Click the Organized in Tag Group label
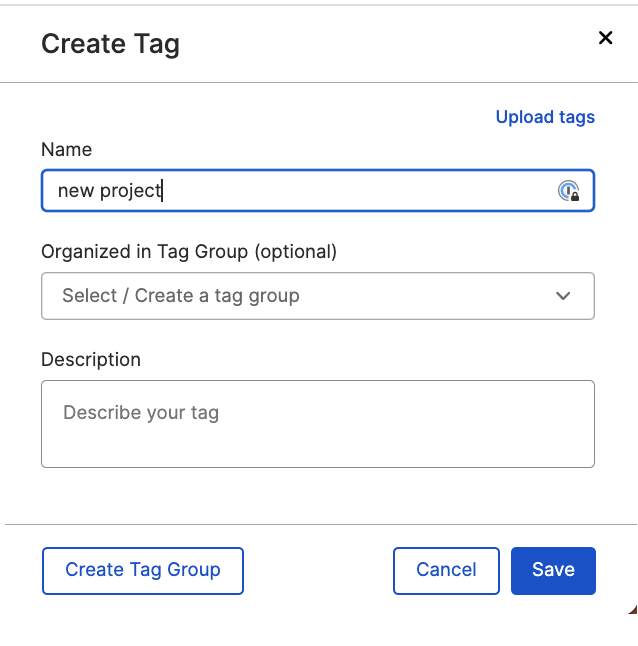 [189, 252]
